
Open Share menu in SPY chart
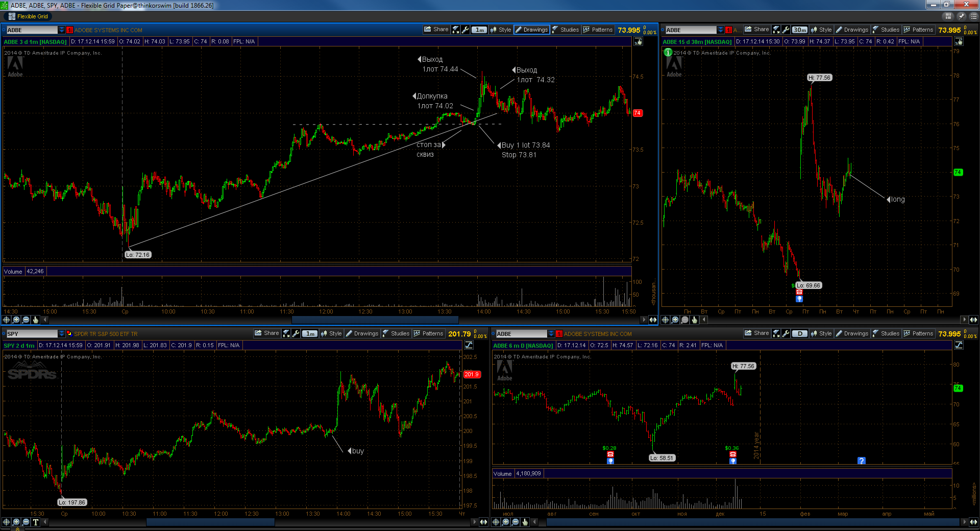click(267, 333)
